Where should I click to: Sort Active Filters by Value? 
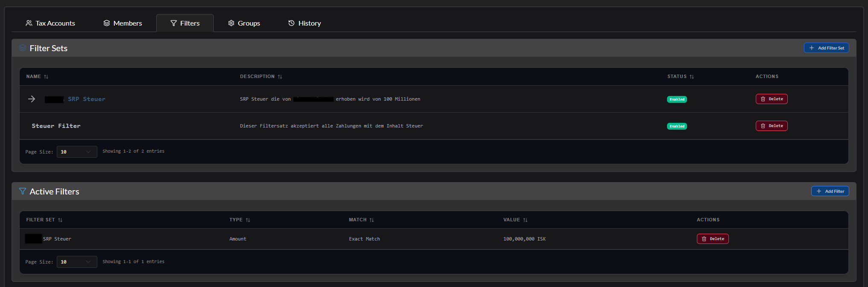click(x=515, y=220)
